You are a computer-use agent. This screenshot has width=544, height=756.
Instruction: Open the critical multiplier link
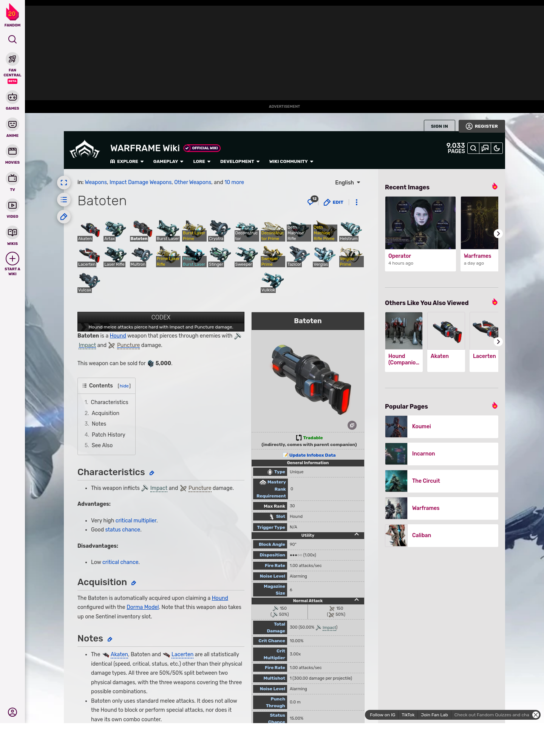(x=136, y=521)
